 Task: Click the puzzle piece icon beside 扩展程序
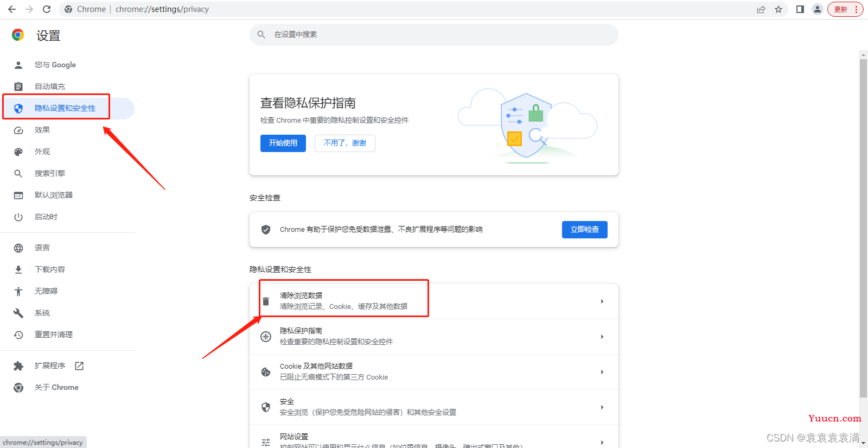[18, 366]
